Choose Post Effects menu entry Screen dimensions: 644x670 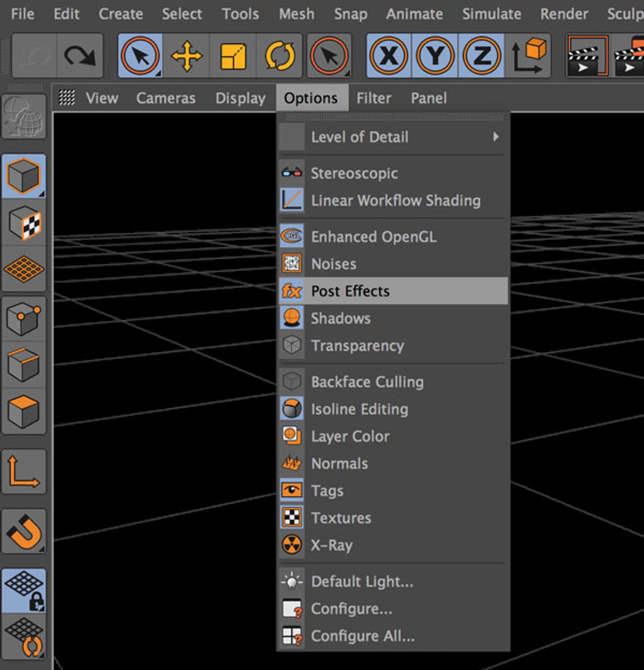pyautogui.click(x=350, y=291)
